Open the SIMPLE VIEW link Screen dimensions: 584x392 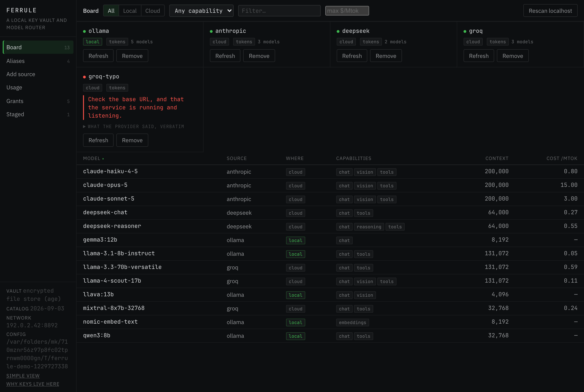tap(23, 376)
